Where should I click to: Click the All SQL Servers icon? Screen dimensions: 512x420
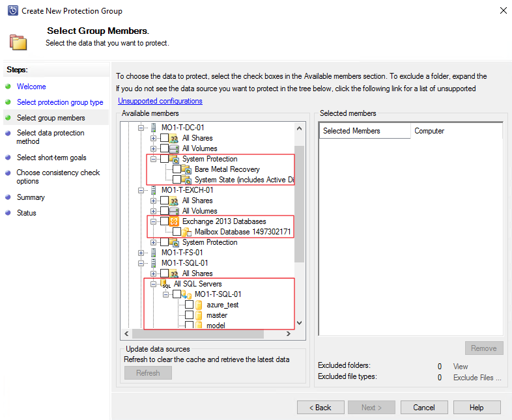point(165,284)
